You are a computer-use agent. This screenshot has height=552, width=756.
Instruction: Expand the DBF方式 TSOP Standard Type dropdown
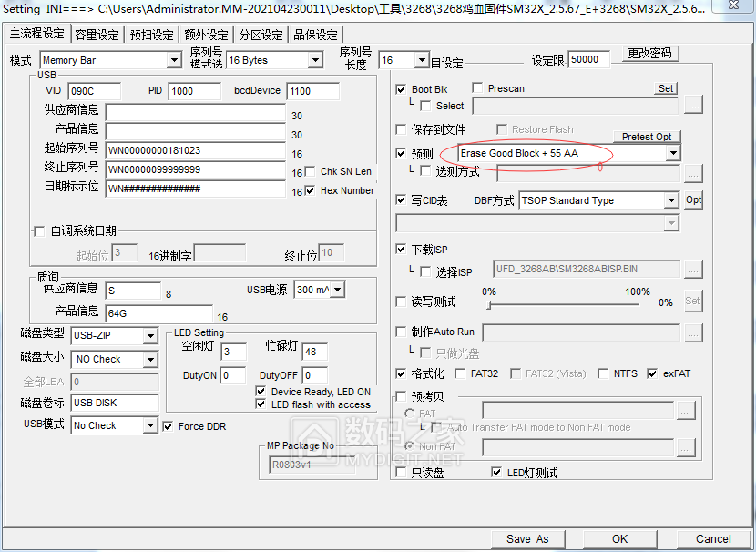point(672,200)
